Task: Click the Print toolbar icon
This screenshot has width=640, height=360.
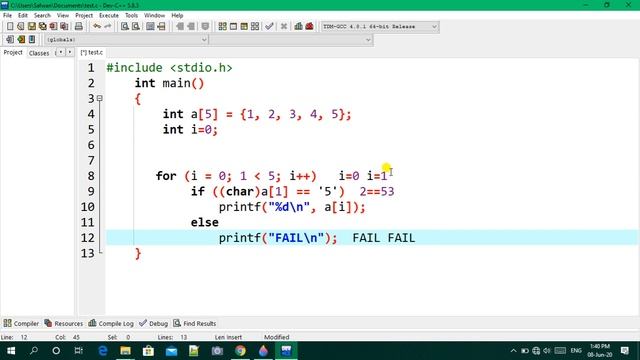Action: 79,27
